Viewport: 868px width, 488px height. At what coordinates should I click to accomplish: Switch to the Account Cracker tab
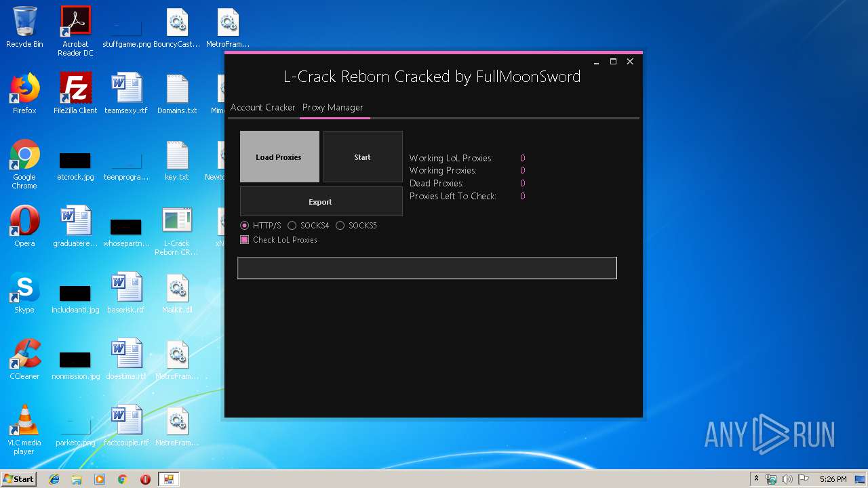tap(262, 107)
